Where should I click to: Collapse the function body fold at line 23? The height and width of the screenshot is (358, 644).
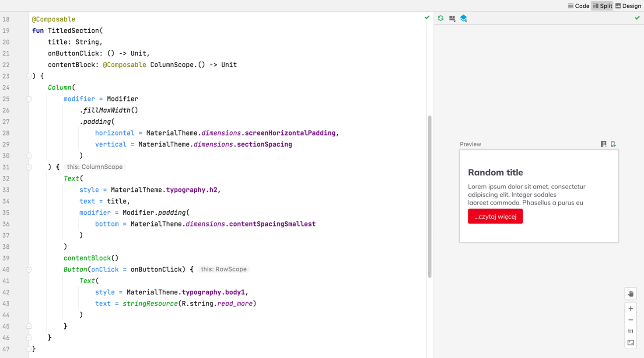[29, 76]
